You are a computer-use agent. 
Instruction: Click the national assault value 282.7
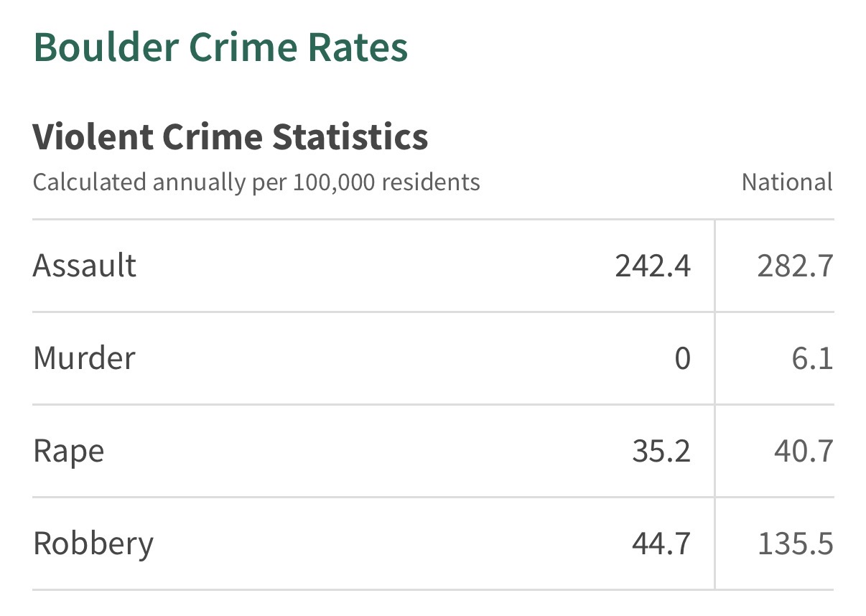point(795,266)
